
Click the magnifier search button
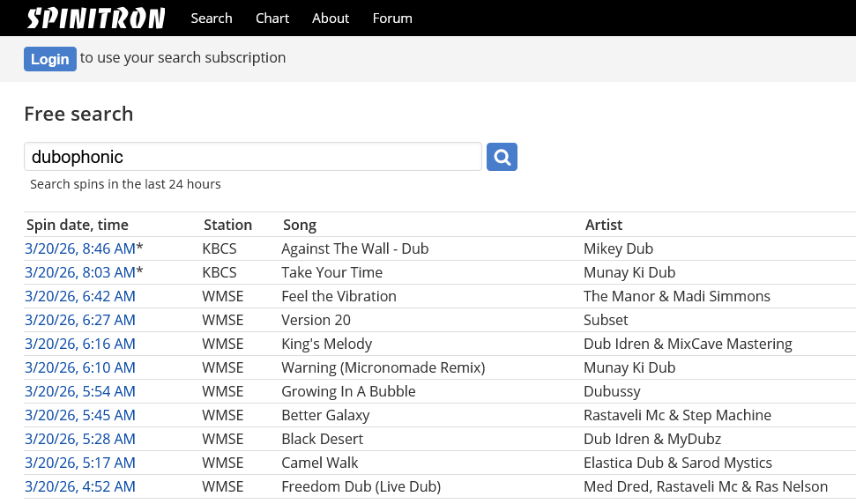point(502,157)
